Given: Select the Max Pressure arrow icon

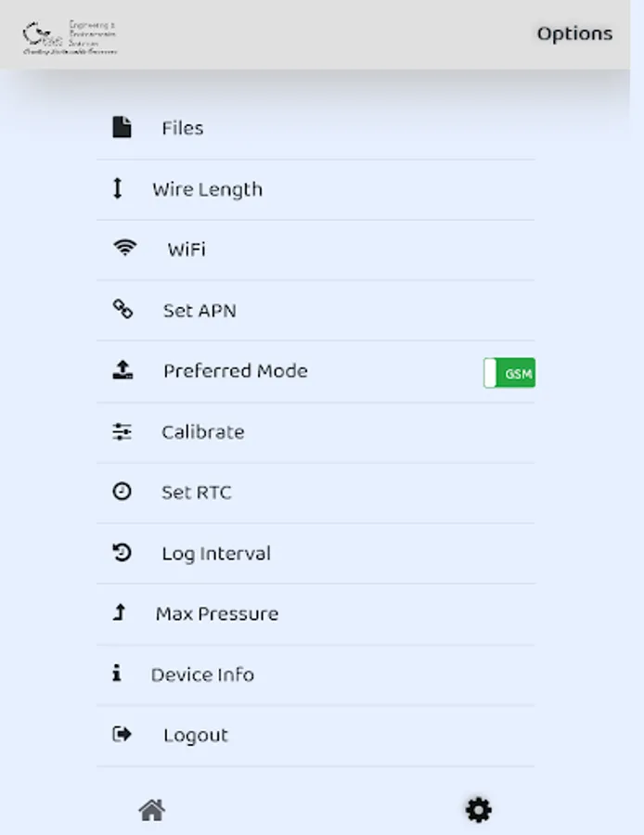Looking at the screenshot, I should tap(118, 610).
